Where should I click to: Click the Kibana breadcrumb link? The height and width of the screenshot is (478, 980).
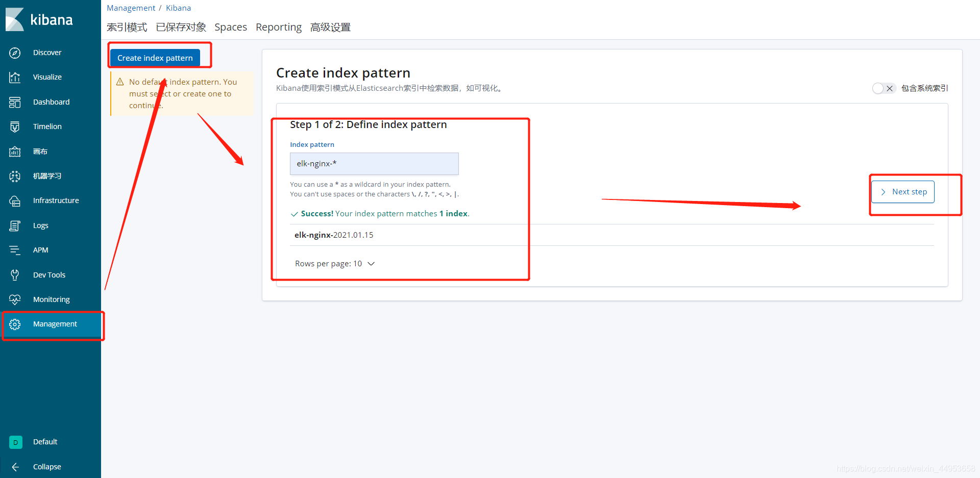[179, 8]
